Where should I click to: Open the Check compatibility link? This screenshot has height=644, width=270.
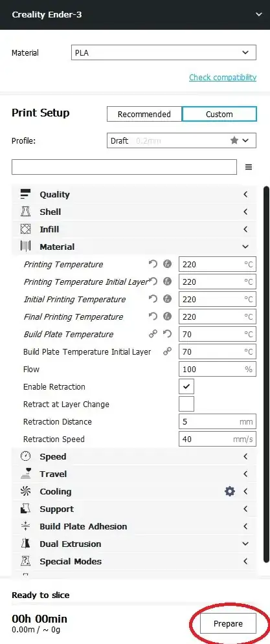pyautogui.click(x=223, y=77)
